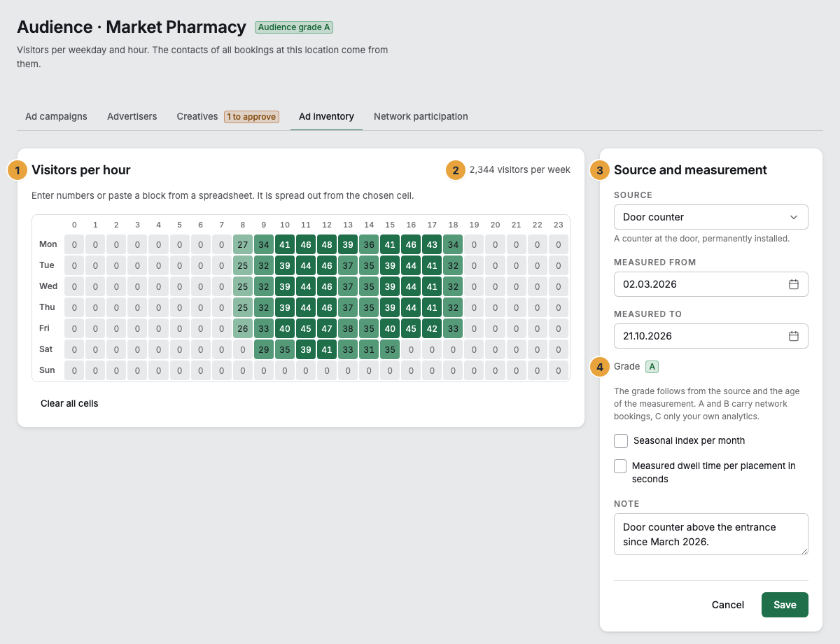Select Monday hour 0 cell
840x644 pixels.
tap(75, 245)
